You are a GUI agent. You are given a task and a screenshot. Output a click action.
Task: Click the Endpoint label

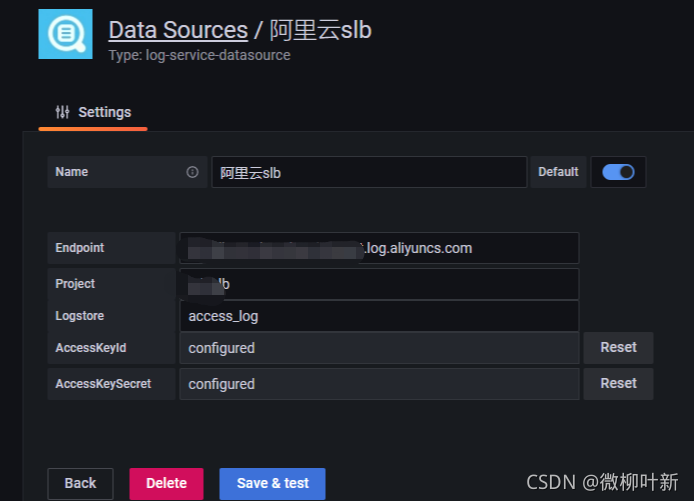[80, 248]
